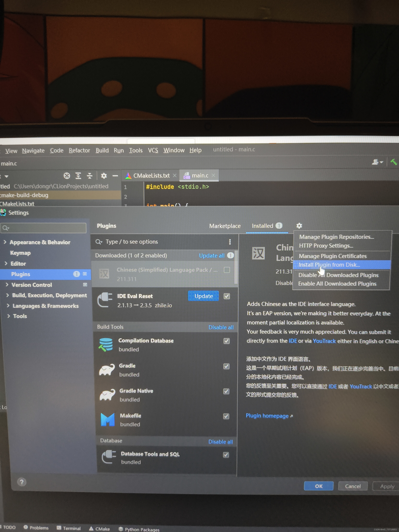Viewport: 399px width, 532px height.
Task: Select Install Plugin from Disk menu item
Action: click(329, 265)
